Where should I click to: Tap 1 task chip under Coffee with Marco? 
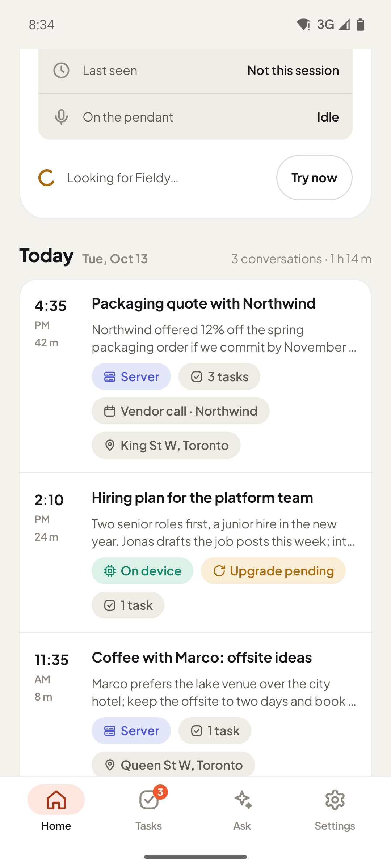215,731
